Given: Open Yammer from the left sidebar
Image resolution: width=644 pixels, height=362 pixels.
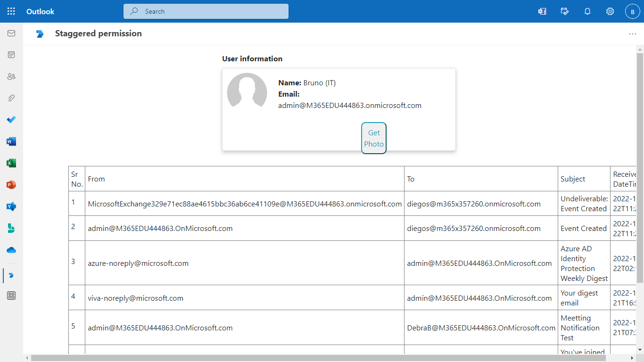Looking at the screenshot, I should pyautogui.click(x=11, y=206).
